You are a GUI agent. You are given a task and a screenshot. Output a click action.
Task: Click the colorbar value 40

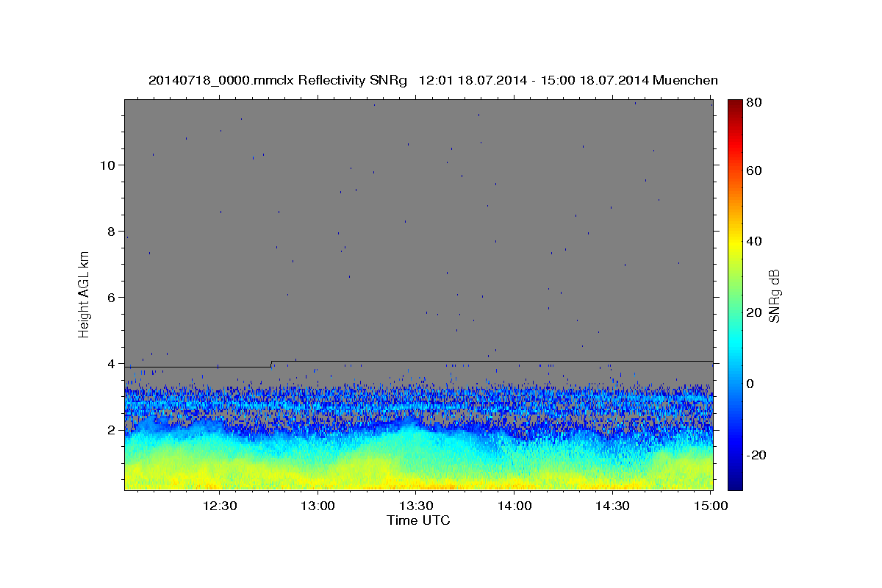click(x=756, y=241)
